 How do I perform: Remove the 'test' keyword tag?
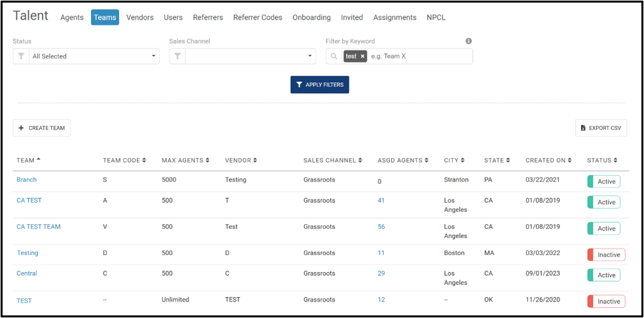pos(362,56)
